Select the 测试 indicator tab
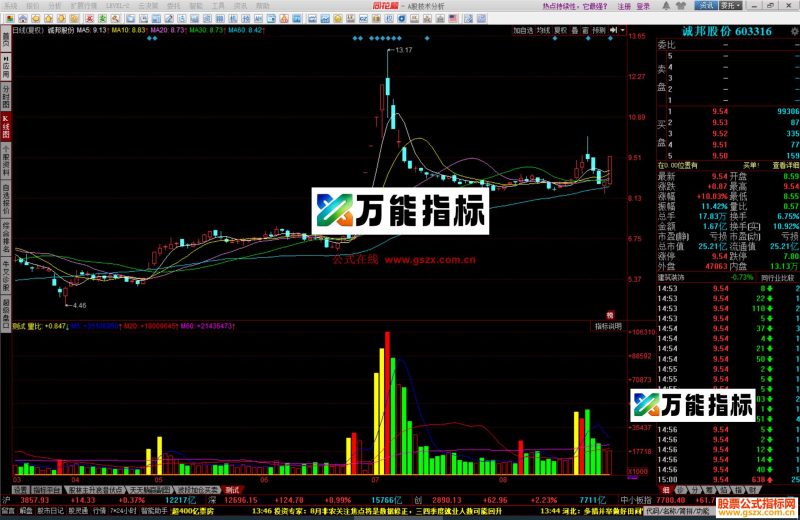800x520 pixels. coord(233,490)
